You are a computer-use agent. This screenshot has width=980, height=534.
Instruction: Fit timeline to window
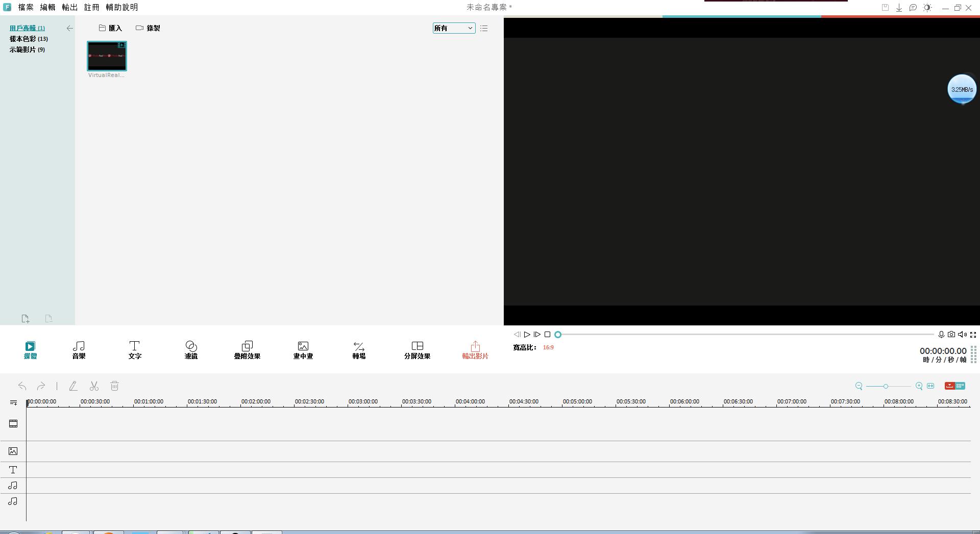tap(930, 386)
